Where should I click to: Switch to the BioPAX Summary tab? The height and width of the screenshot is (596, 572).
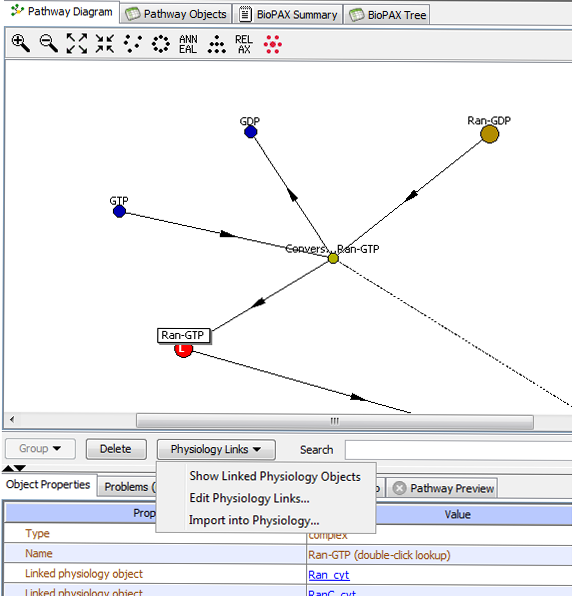tap(288, 14)
